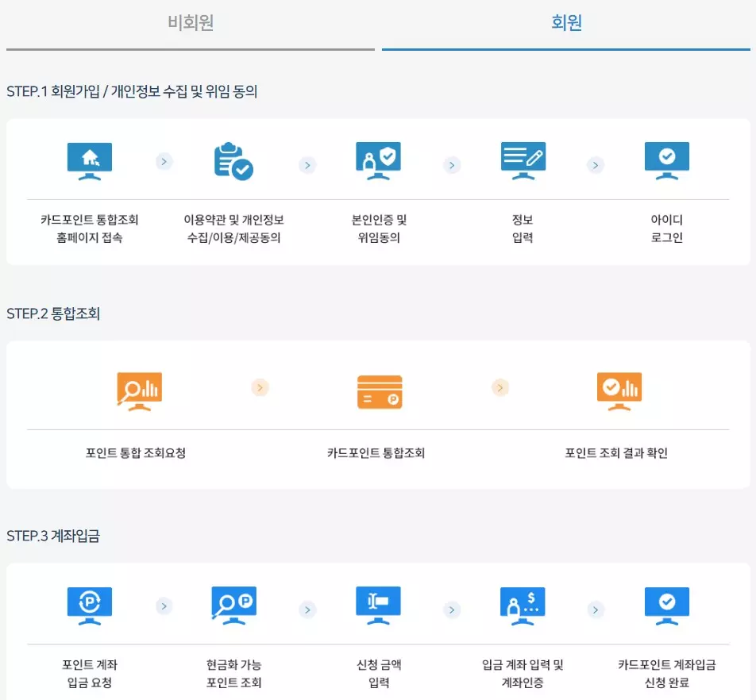Click the homepage monitor icon above 홈페이지 접속

(90, 161)
